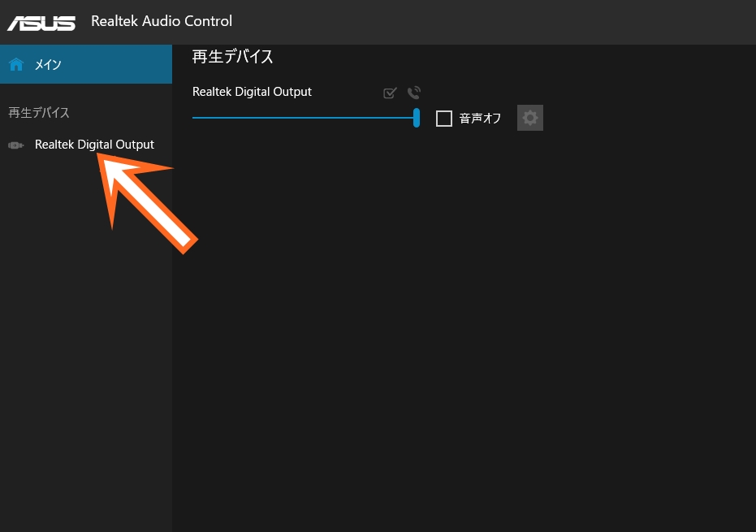Image resolution: width=756 pixels, height=532 pixels.
Task: Click the Realtek Audio Control title text
Action: 162,21
